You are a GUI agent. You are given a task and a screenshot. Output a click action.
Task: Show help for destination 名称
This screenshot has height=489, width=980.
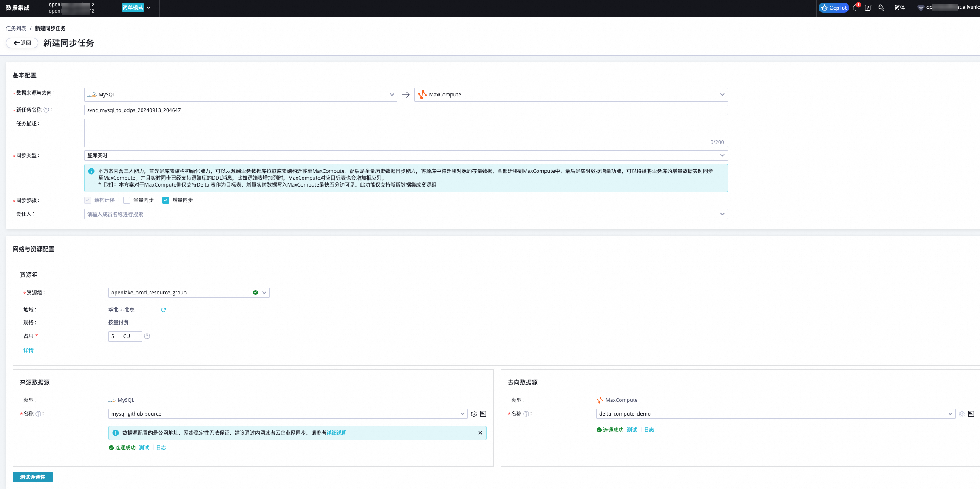526,414
